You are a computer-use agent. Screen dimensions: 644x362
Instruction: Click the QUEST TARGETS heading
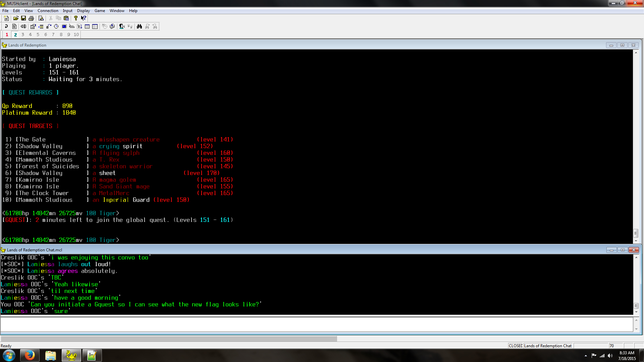tap(31, 126)
